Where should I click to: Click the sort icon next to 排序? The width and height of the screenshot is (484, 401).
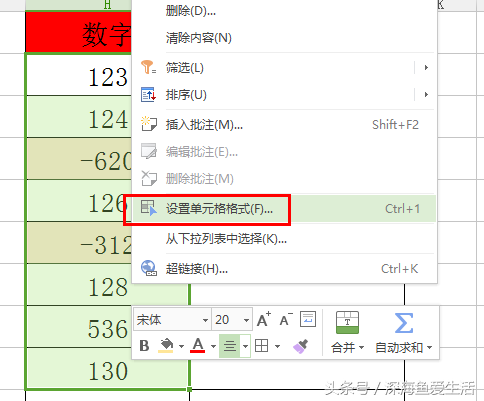point(148,95)
